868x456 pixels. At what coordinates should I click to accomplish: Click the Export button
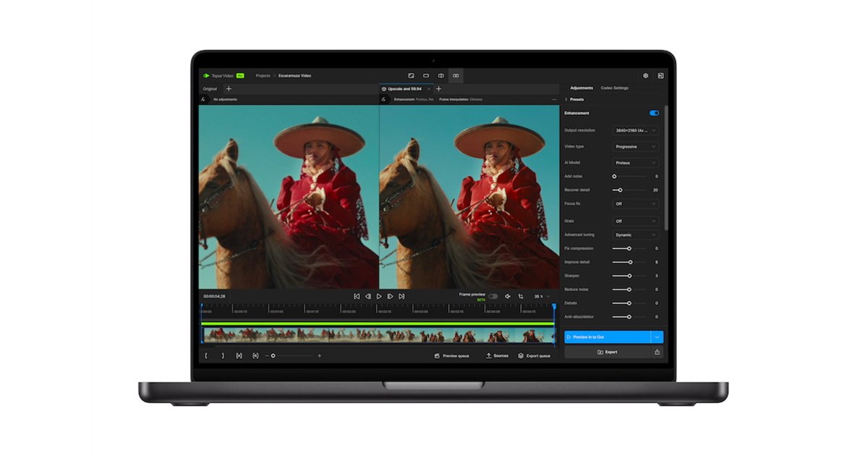click(612, 352)
